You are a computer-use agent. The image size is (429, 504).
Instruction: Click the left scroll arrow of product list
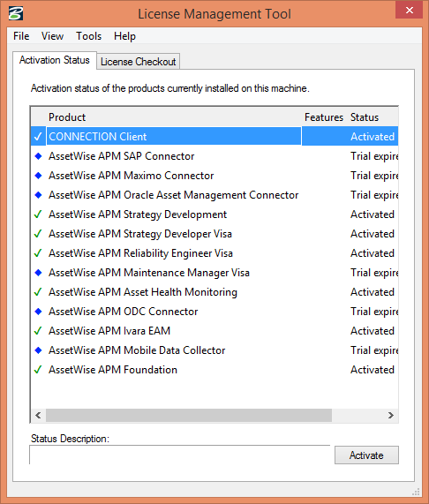(x=38, y=415)
